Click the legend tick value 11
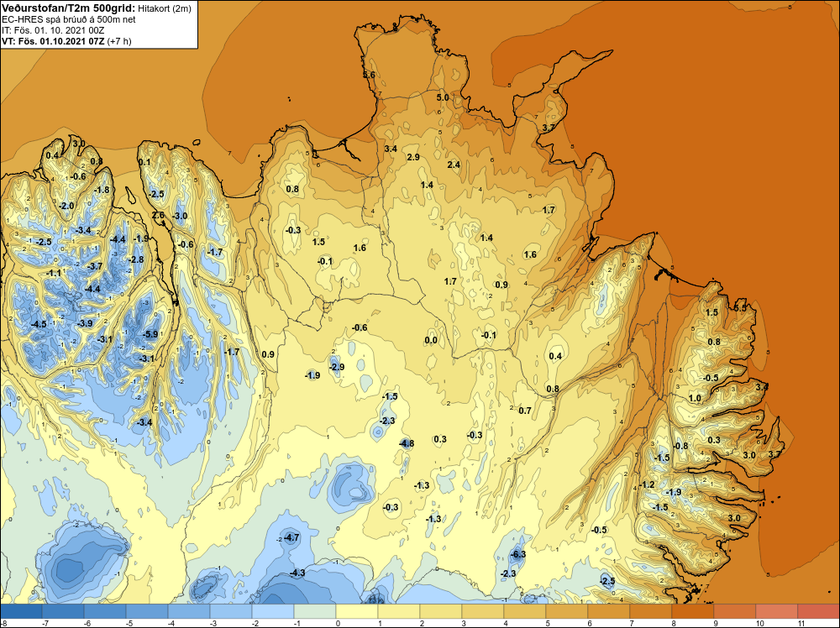Image resolution: width=840 pixels, height=628 pixels. point(801,623)
